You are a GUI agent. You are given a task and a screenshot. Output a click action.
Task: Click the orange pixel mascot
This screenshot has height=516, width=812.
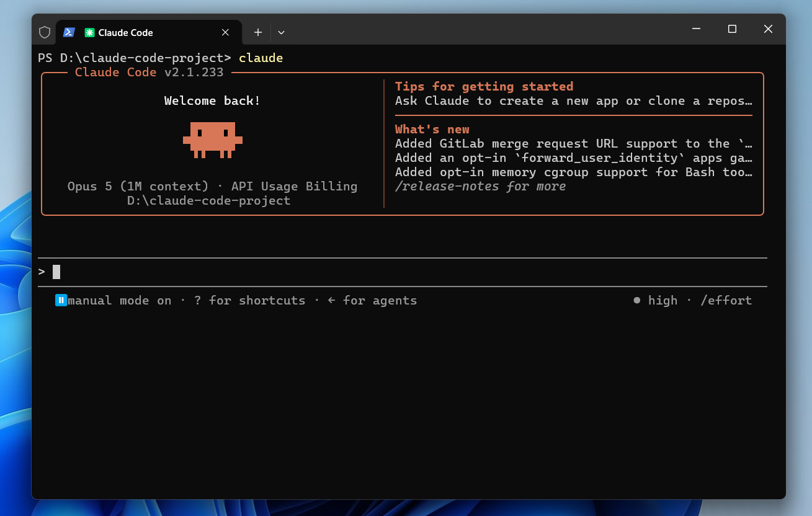tap(213, 140)
